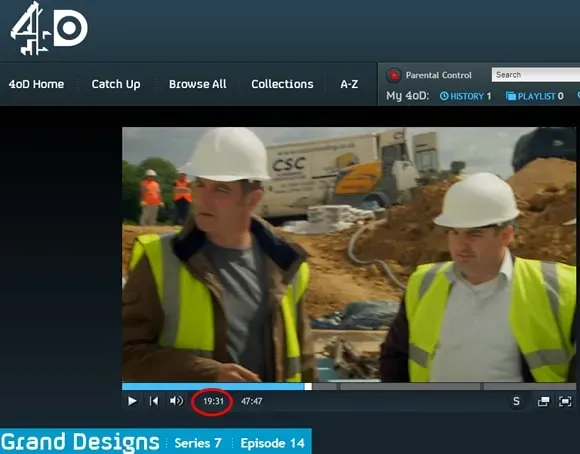Toggle subtitles with the S button
The height and width of the screenshot is (454, 580).
[516, 401]
